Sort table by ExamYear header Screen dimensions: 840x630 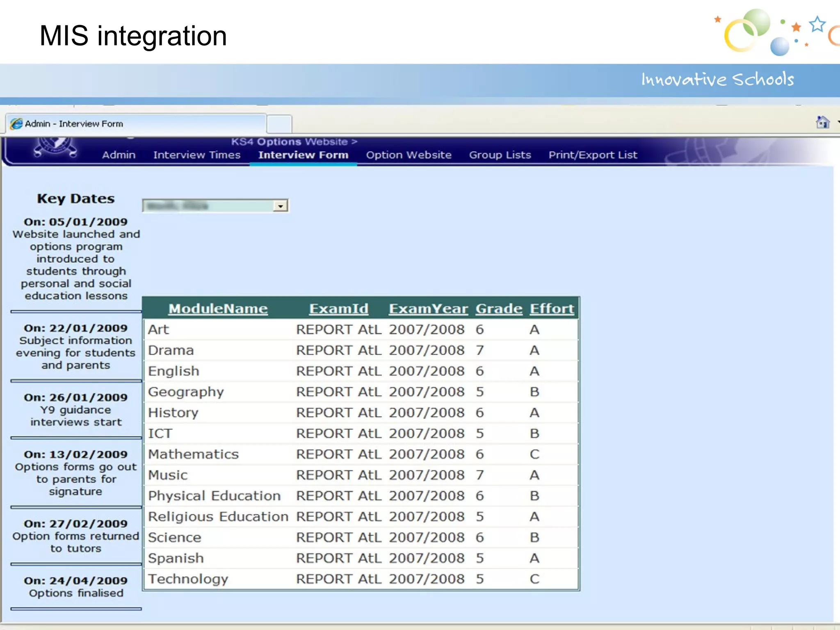click(x=428, y=308)
